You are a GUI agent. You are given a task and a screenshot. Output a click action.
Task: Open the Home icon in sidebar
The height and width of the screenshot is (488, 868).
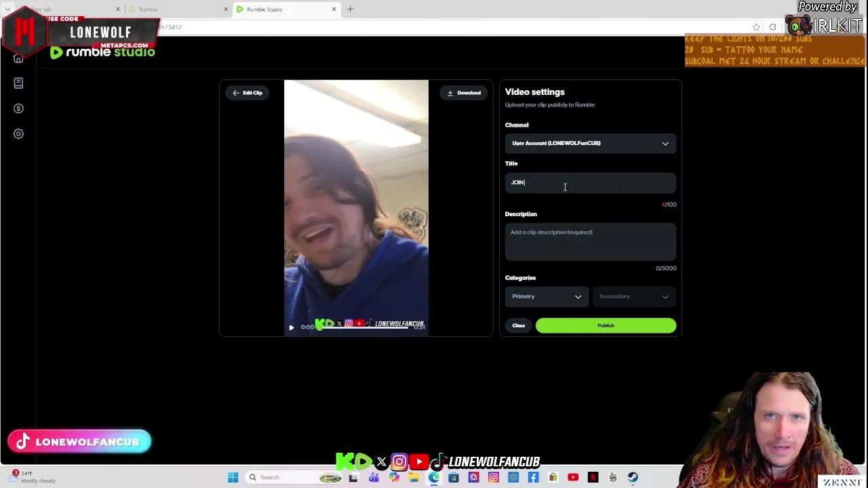(18, 58)
